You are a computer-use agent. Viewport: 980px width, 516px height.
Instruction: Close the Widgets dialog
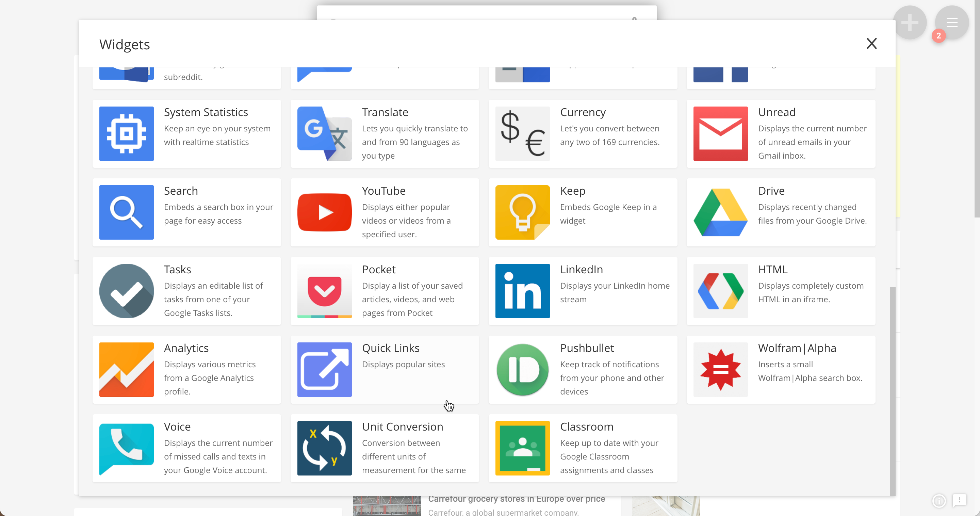pyautogui.click(x=871, y=43)
